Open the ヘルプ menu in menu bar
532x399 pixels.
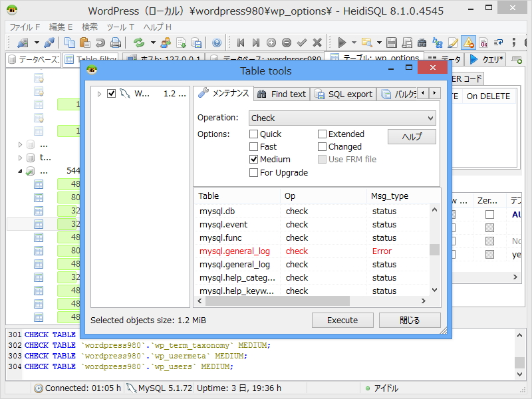click(x=157, y=27)
